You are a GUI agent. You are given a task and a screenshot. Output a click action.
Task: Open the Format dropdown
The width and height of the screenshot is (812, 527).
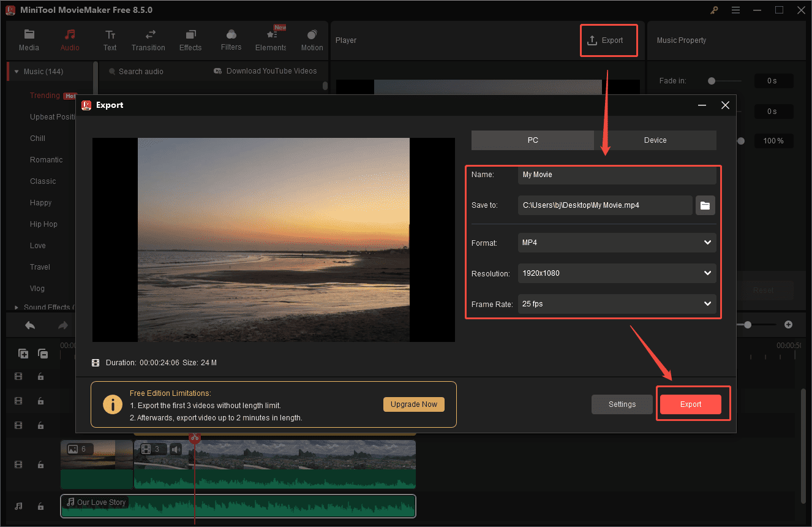pyautogui.click(x=616, y=243)
